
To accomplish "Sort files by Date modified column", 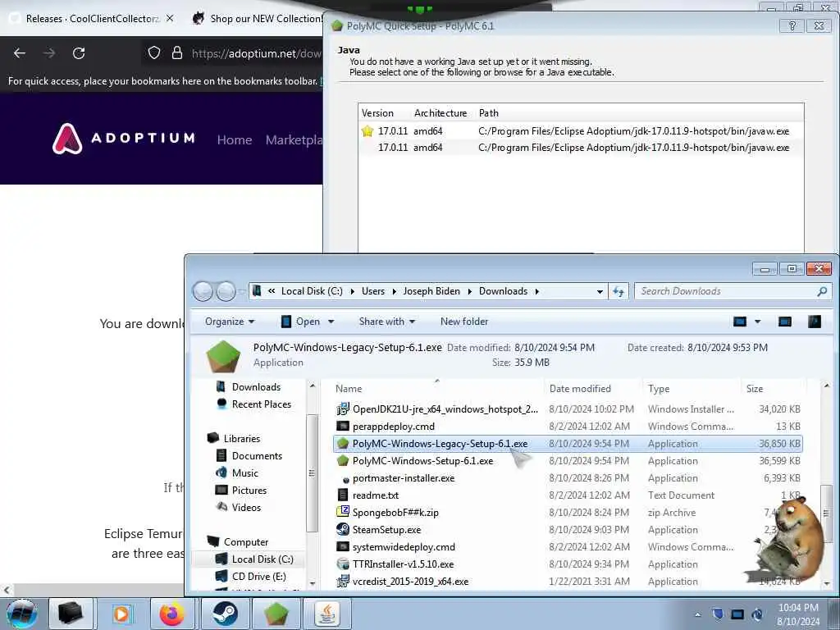I will (x=592, y=388).
